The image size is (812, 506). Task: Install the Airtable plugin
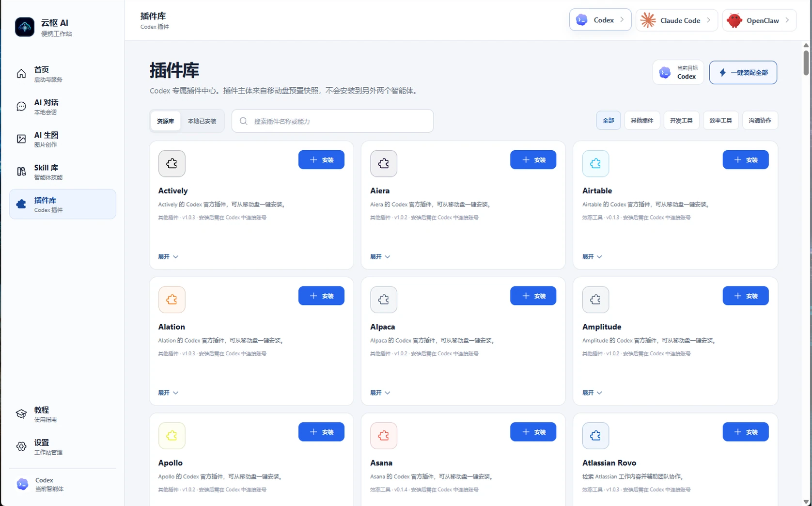(x=746, y=160)
